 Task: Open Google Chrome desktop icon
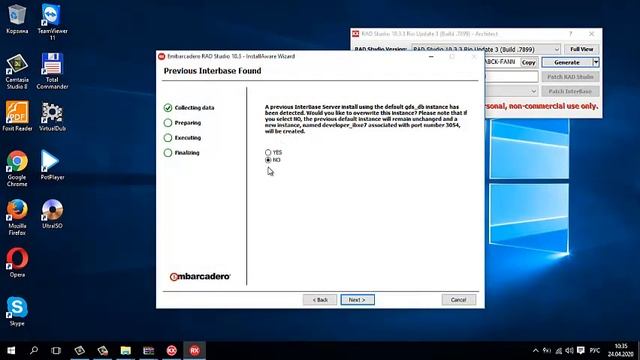(17, 168)
